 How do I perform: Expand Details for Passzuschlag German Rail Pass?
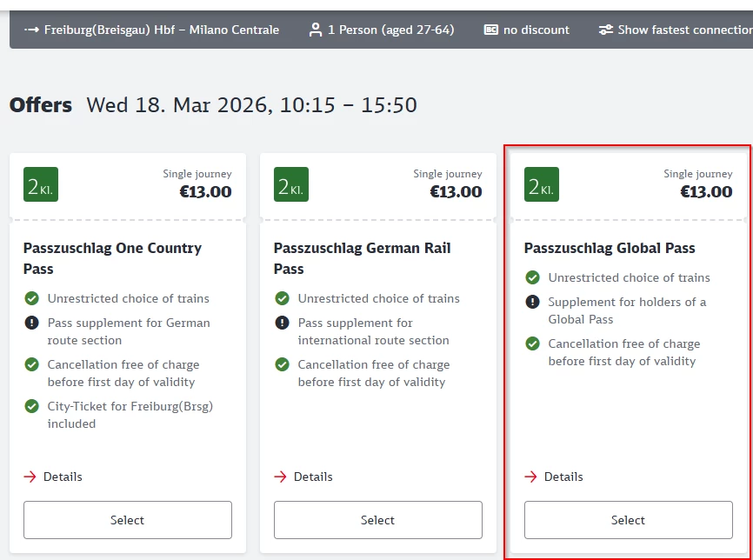tap(303, 477)
